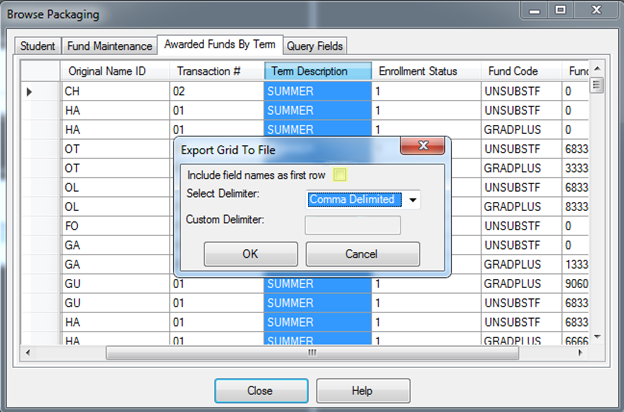Close the Export Grid To File dialog

click(x=423, y=146)
